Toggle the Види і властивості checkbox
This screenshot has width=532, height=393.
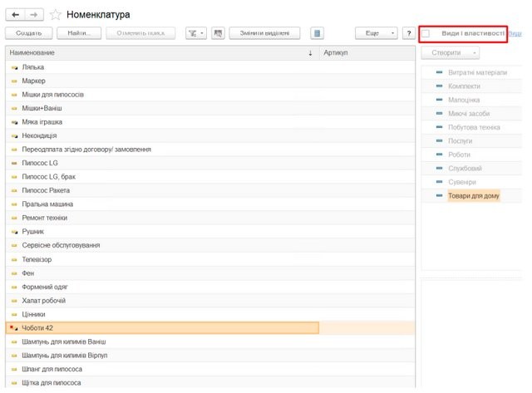click(426, 34)
